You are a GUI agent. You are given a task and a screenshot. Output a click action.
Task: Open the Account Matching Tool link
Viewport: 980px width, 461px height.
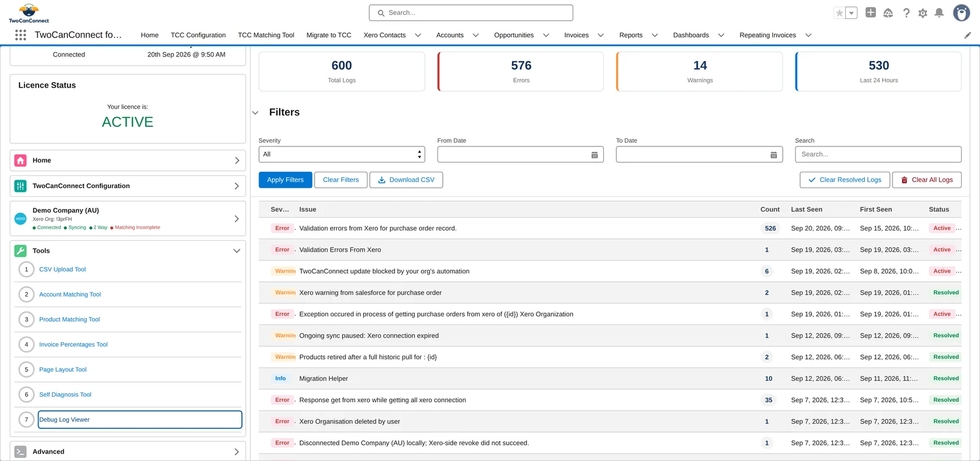tap(70, 294)
